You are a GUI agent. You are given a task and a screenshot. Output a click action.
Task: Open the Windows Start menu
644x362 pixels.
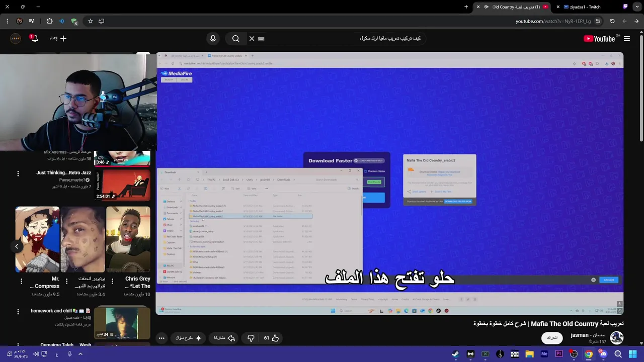pyautogui.click(x=632, y=354)
